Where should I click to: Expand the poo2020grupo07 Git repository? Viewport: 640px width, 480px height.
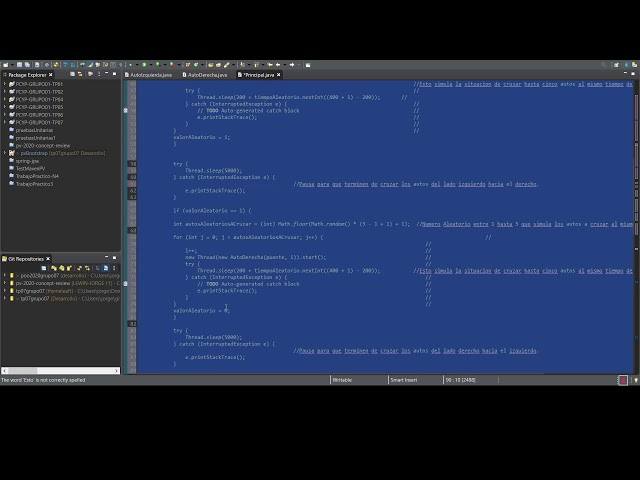pyautogui.click(x=5, y=276)
